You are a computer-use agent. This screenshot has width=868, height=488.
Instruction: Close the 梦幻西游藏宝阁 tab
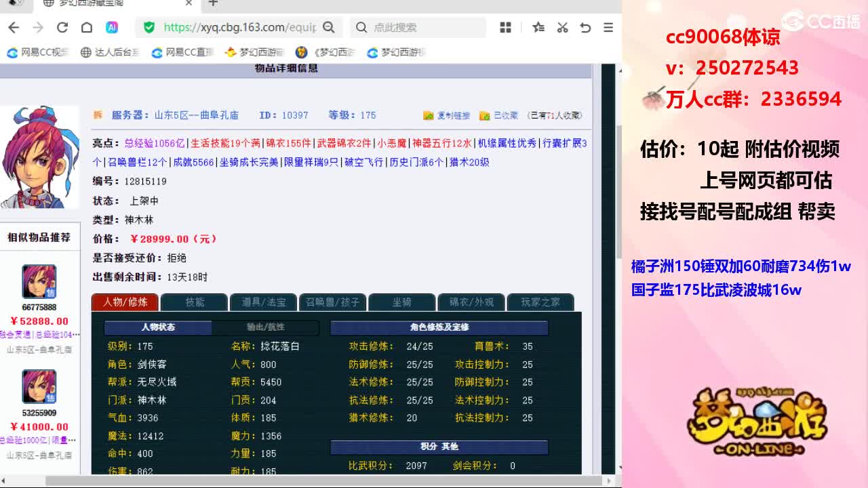tap(189, 3)
